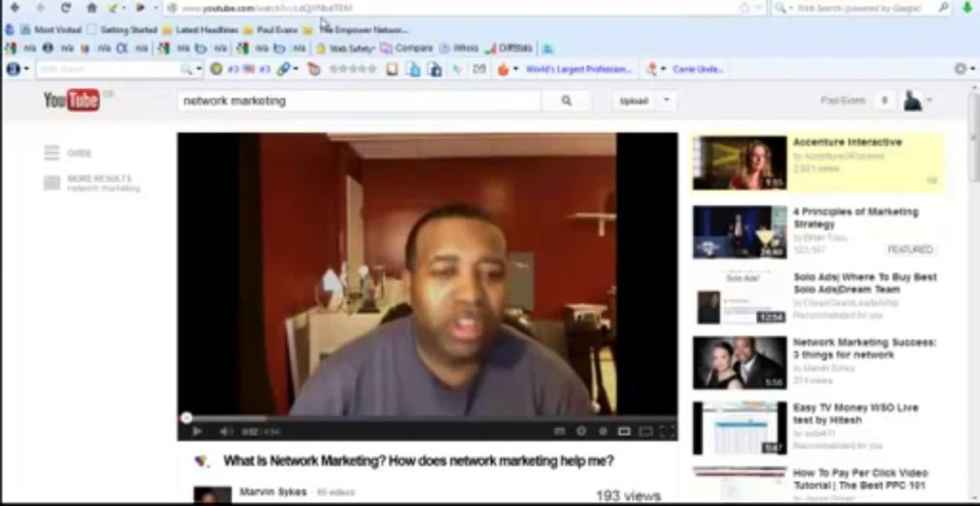Click the DiffStats toolbar button
The height and width of the screenshot is (506, 980).
point(509,48)
